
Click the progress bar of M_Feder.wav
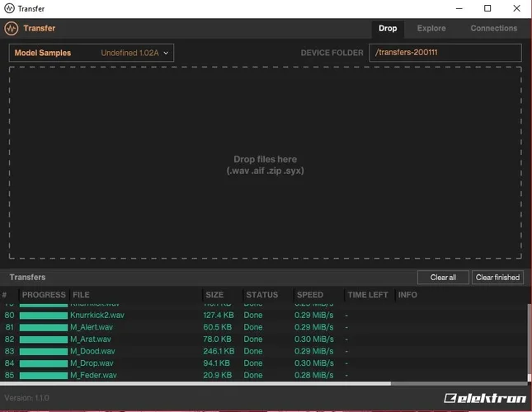44,376
